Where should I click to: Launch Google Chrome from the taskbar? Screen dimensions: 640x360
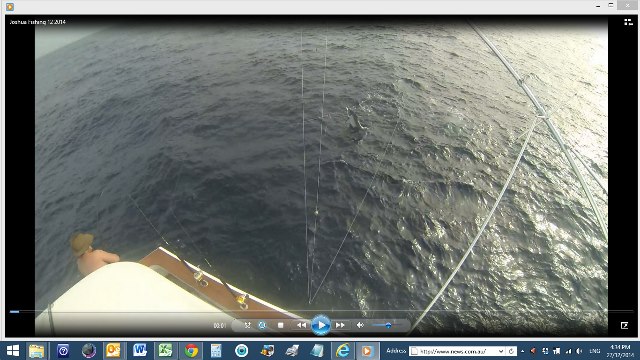pyautogui.click(x=191, y=351)
